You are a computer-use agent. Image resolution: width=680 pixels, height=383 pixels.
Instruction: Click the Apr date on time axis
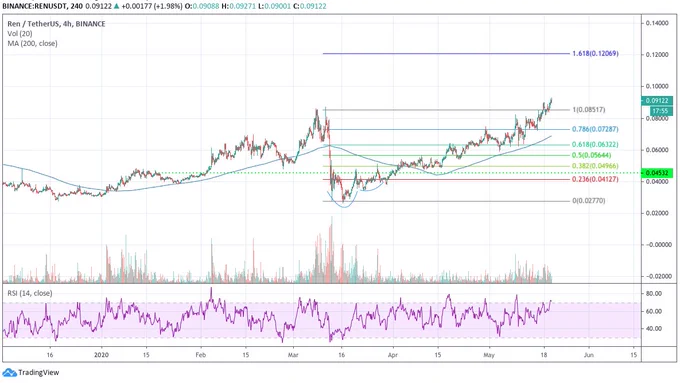(x=393, y=355)
